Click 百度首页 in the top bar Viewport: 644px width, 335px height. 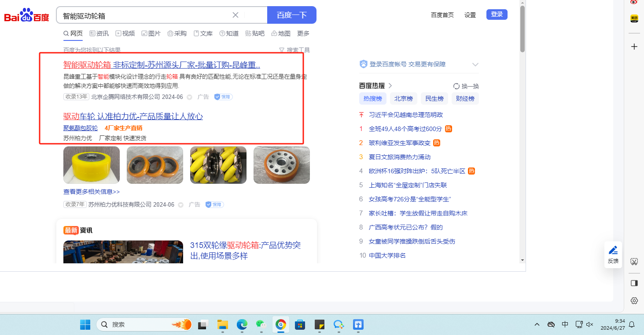(442, 15)
